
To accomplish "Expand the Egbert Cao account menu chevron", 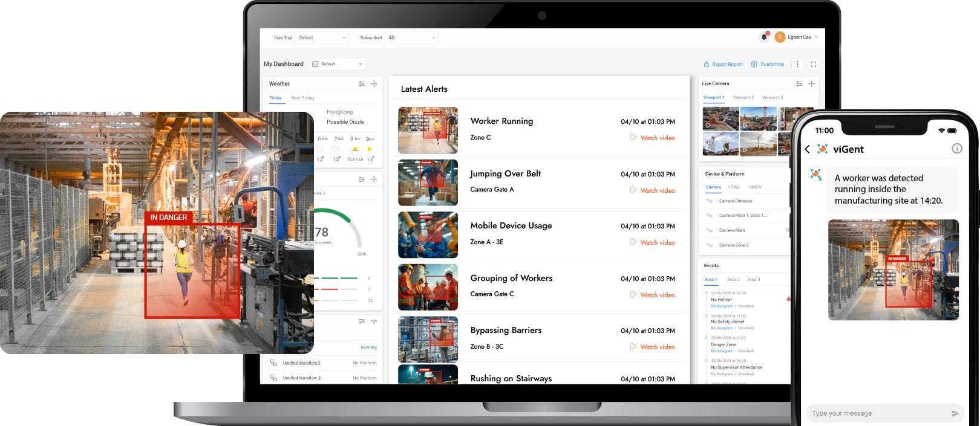I will point(817,37).
